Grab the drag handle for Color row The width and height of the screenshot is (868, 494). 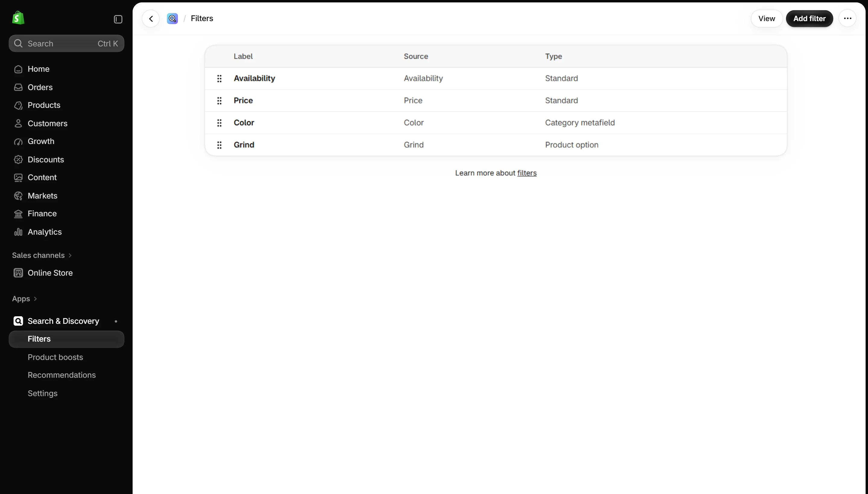coord(219,123)
